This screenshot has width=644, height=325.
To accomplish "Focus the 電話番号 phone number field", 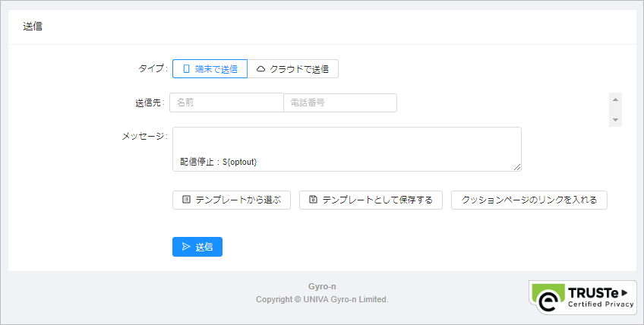I will click(340, 103).
